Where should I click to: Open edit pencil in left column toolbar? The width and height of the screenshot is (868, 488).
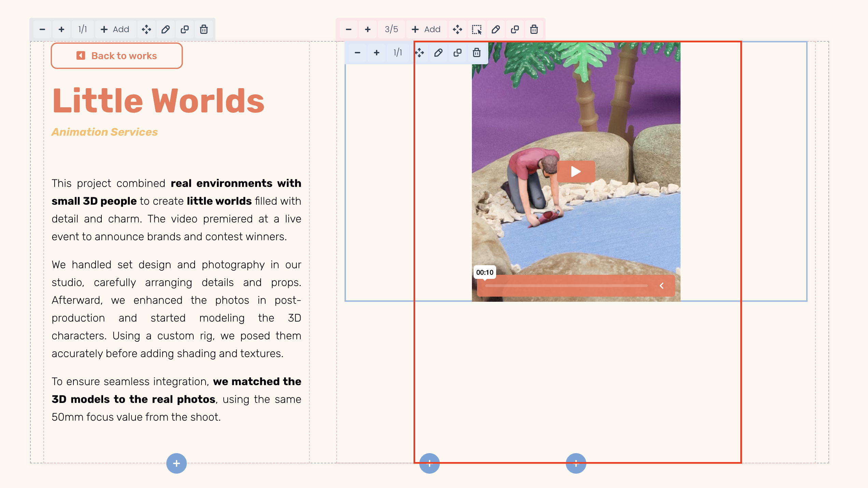click(166, 29)
